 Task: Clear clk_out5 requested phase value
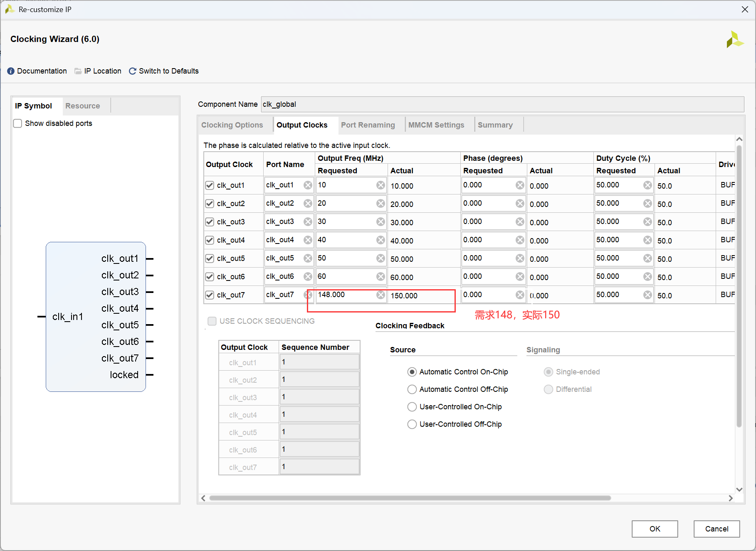click(x=520, y=258)
